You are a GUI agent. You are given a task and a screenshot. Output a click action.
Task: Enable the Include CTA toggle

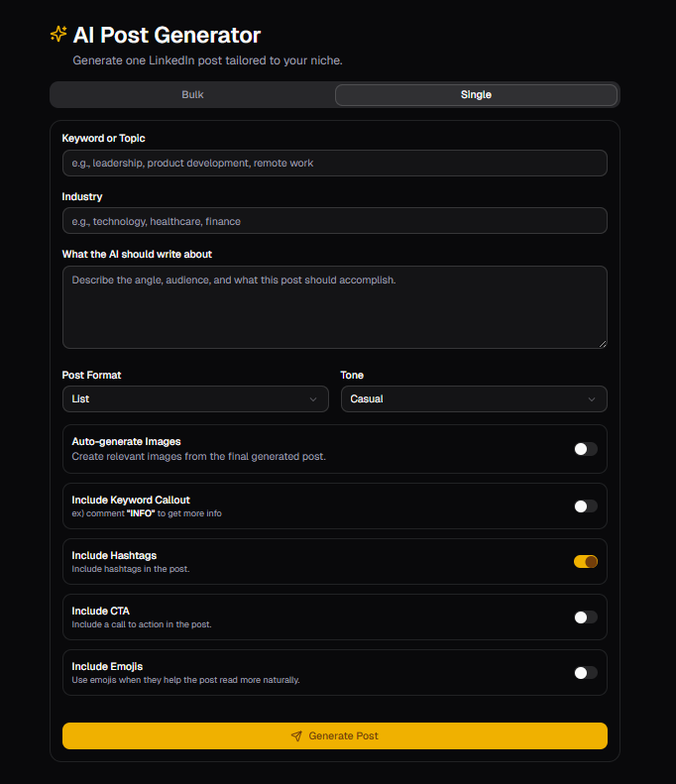pyautogui.click(x=585, y=617)
